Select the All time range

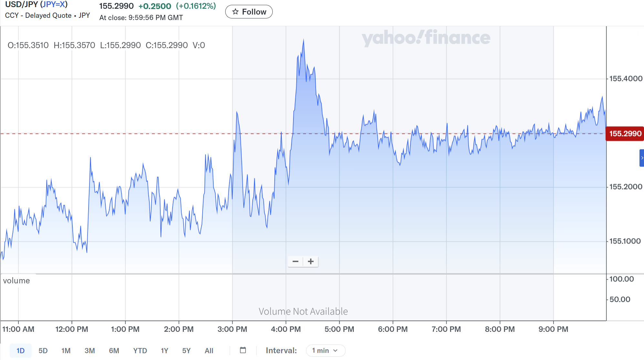(209, 351)
